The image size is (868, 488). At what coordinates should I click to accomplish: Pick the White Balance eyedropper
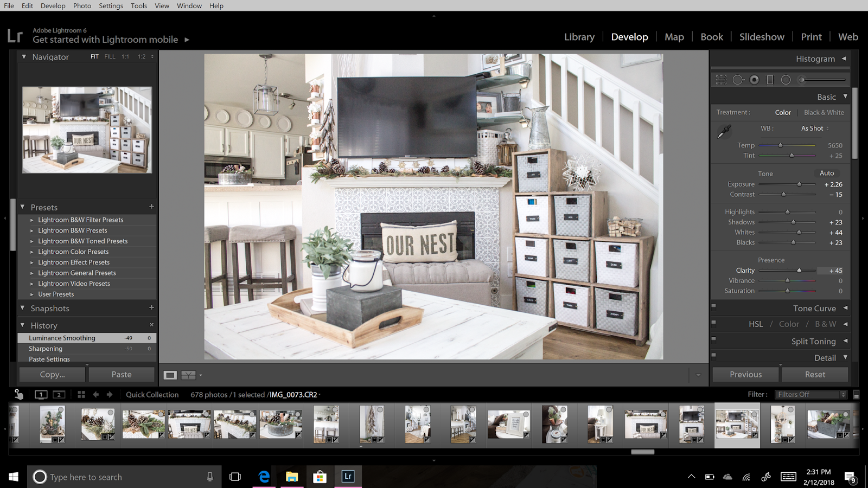click(724, 131)
